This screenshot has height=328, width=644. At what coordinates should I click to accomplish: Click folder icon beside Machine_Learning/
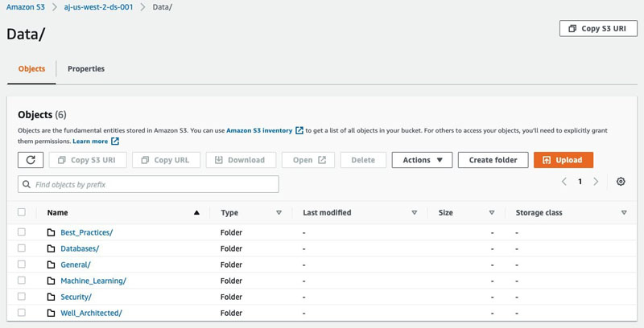coord(51,281)
